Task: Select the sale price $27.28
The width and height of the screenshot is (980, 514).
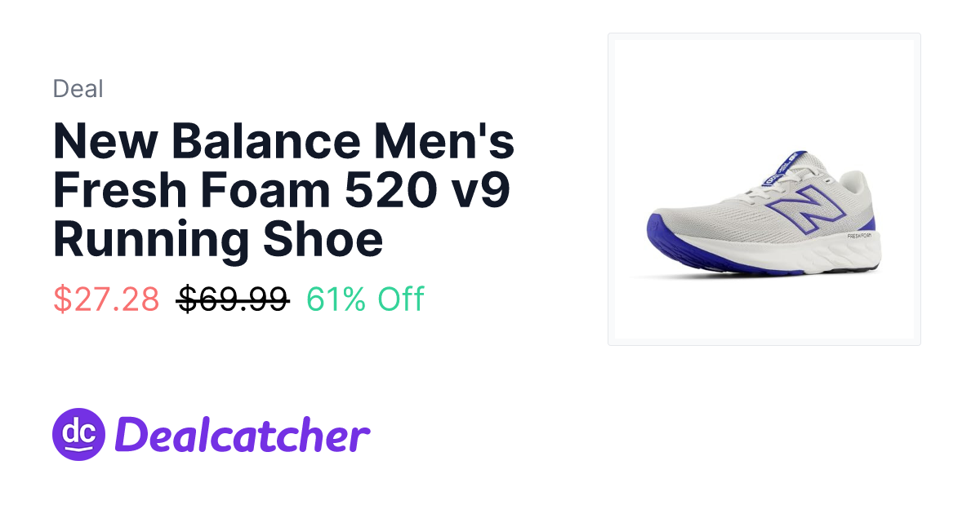Action: [x=106, y=299]
